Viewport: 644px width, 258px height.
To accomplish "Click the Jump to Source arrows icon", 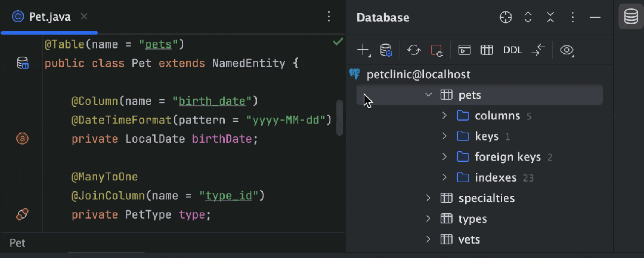I will click(x=538, y=50).
